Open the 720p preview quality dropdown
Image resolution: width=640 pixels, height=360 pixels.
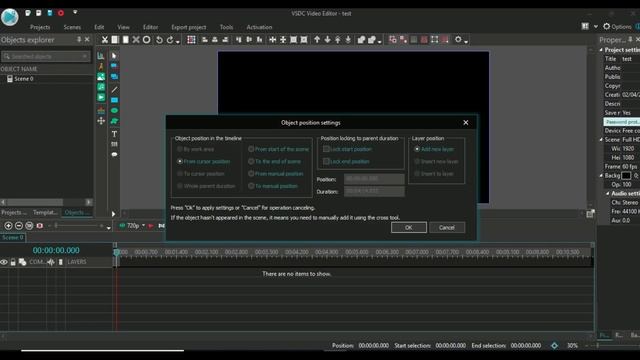(143, 225)
